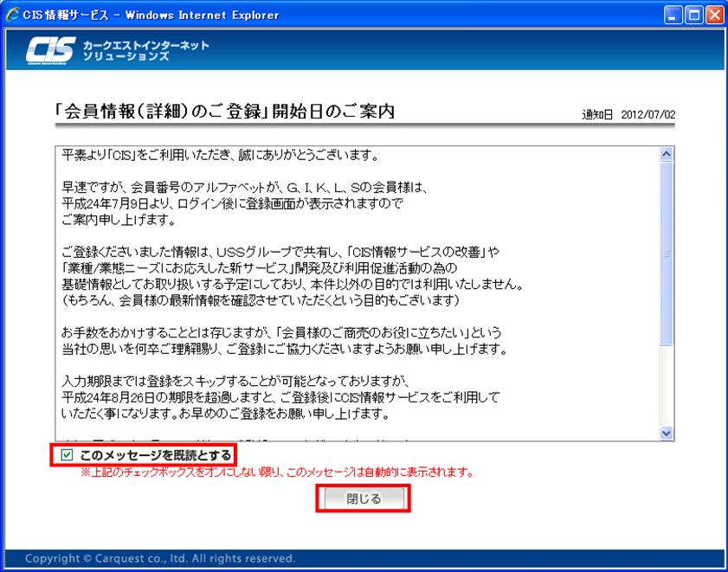728x572 pixels.
Task: Minimize the CIS情報サービス window
Action: tap(673, 16)
